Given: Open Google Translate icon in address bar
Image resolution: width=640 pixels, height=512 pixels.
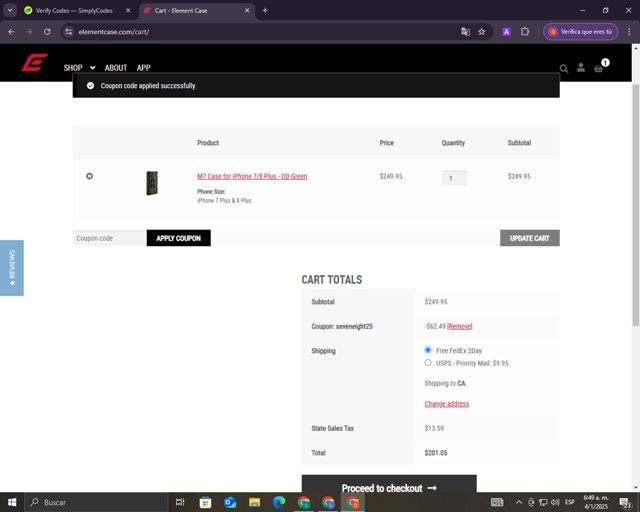Looking at the screenshot, I should coord(465,31).
